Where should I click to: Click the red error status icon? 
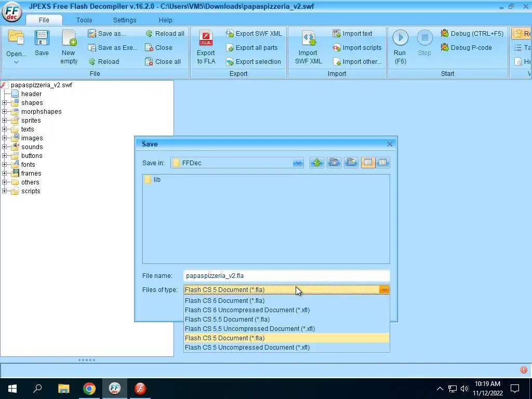click(x=524, y=370)
